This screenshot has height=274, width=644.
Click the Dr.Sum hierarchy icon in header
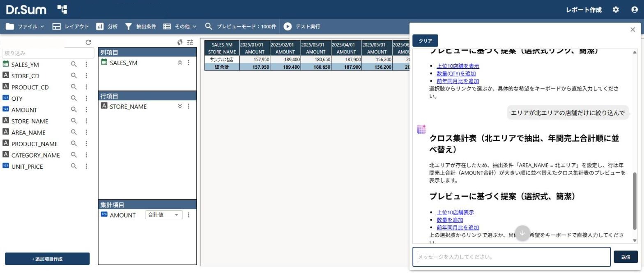62,9
